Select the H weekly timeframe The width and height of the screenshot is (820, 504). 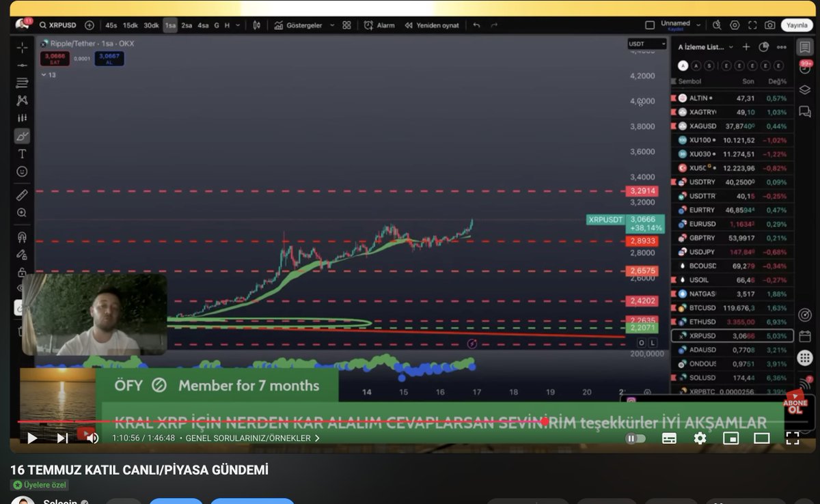(228, 25)
